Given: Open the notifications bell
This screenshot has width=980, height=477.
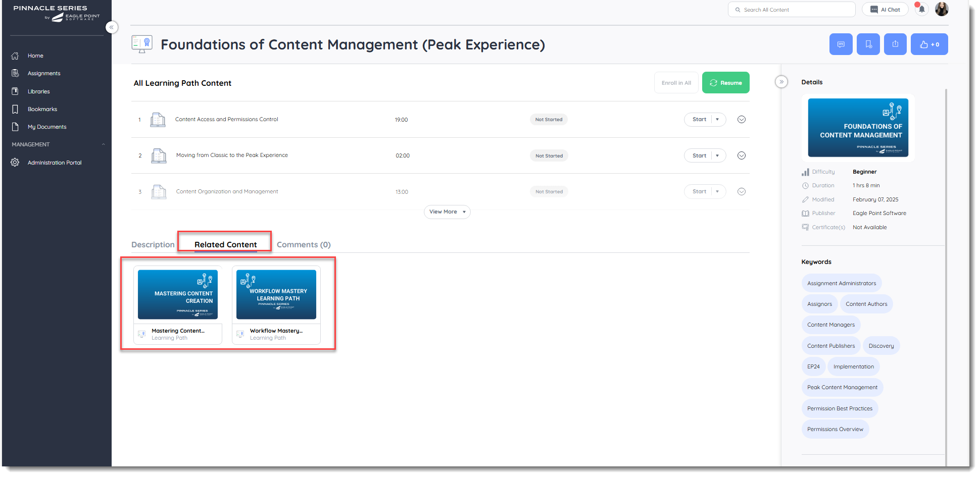Looking at the screenshot, I should 921,9.
